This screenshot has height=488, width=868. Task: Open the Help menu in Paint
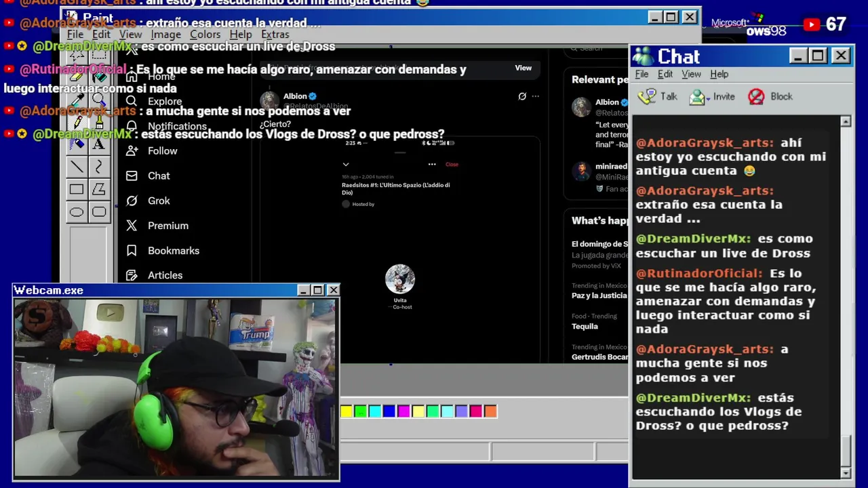coord(240,34)
